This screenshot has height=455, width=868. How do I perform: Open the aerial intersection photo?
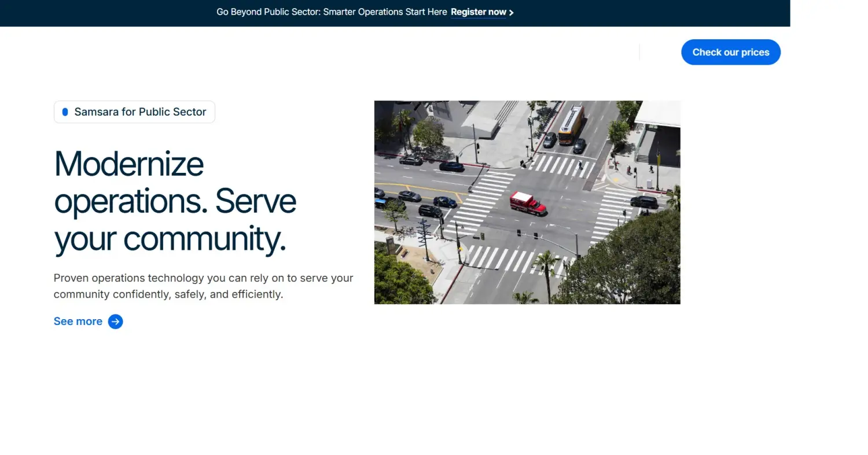click(x=527, y=202)
